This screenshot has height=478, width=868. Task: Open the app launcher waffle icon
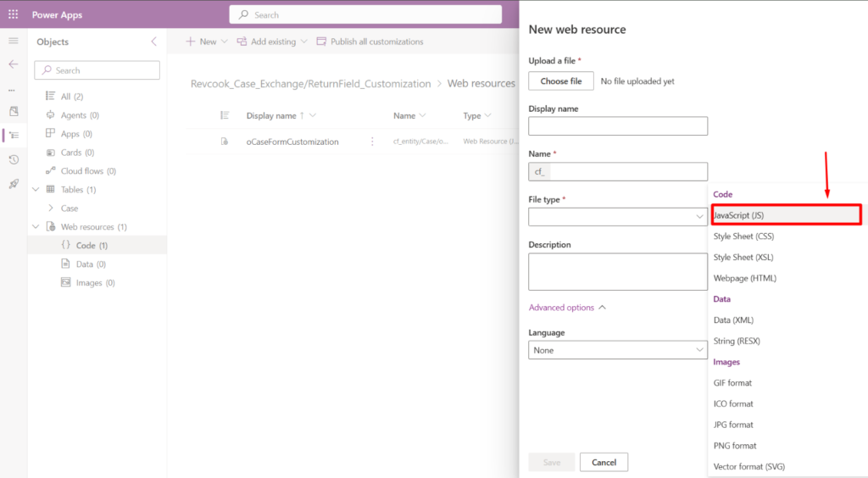14,14
